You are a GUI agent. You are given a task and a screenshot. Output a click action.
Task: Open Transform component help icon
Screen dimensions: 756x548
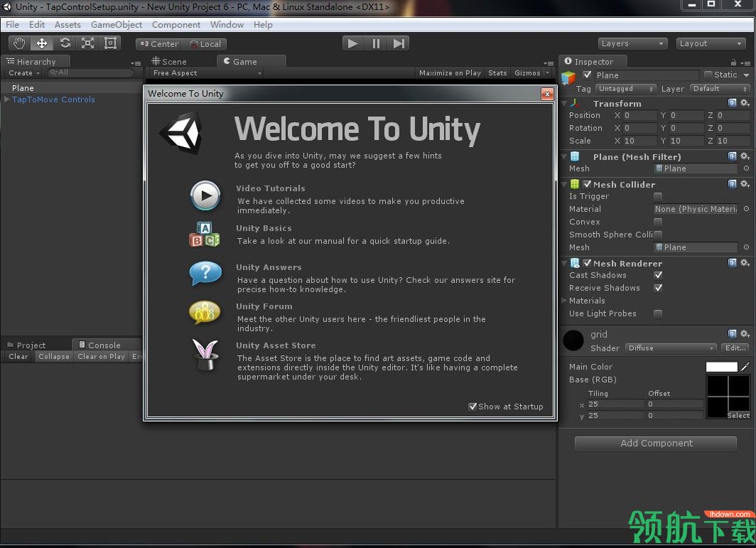point(733,103)
